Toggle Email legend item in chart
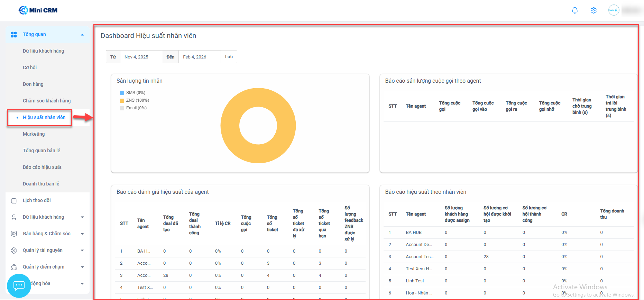Viewport: 644px width, 300px height. click(133, 108)
